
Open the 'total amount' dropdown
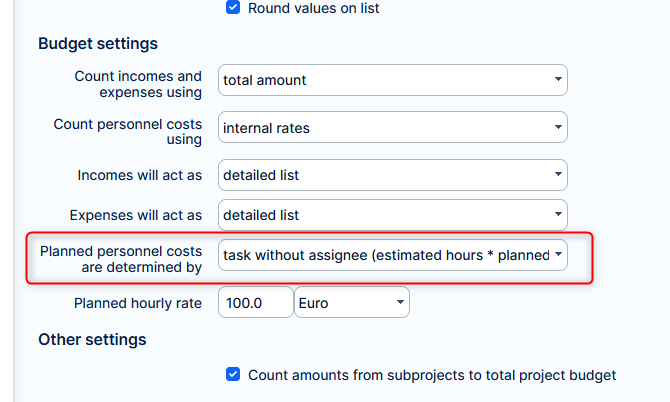[392, 80]
